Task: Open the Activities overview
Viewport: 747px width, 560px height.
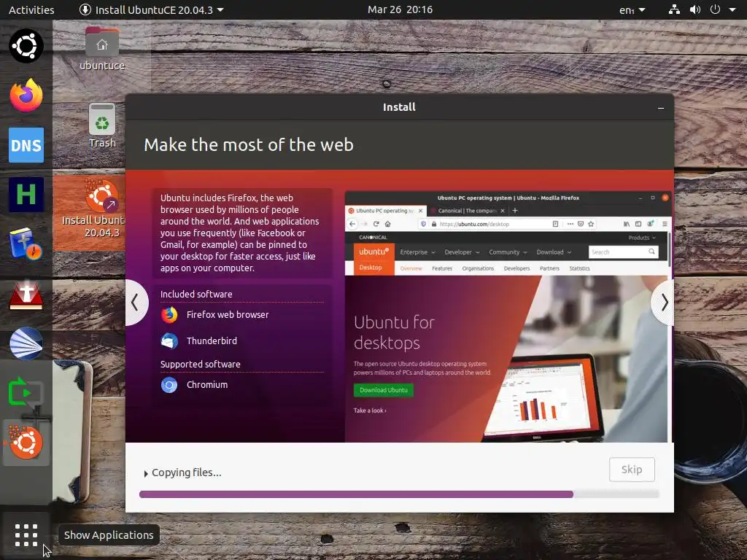Action: pos(31,9)
